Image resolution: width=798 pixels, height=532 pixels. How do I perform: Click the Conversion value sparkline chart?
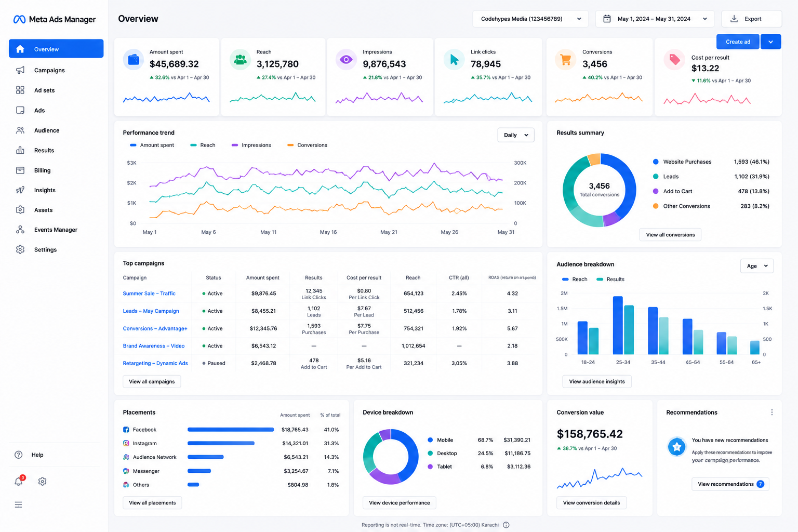[x=600, y=478]
